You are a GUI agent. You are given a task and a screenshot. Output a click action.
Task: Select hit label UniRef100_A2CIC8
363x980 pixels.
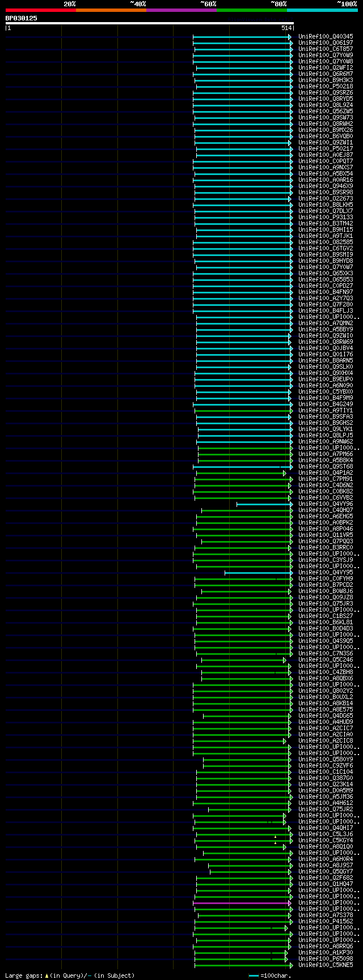[x=326, y=741]
